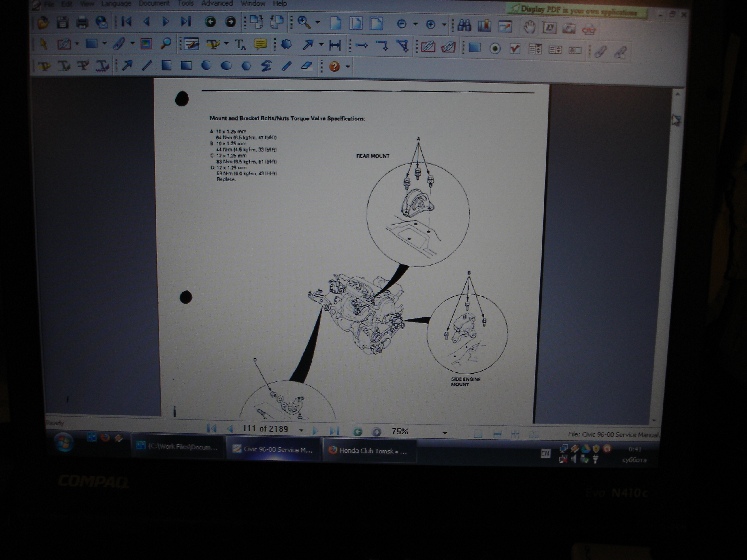Viewport: 747px width, 560px height.
Task: Select the Line drawing tool
Action: pos(147,65)
